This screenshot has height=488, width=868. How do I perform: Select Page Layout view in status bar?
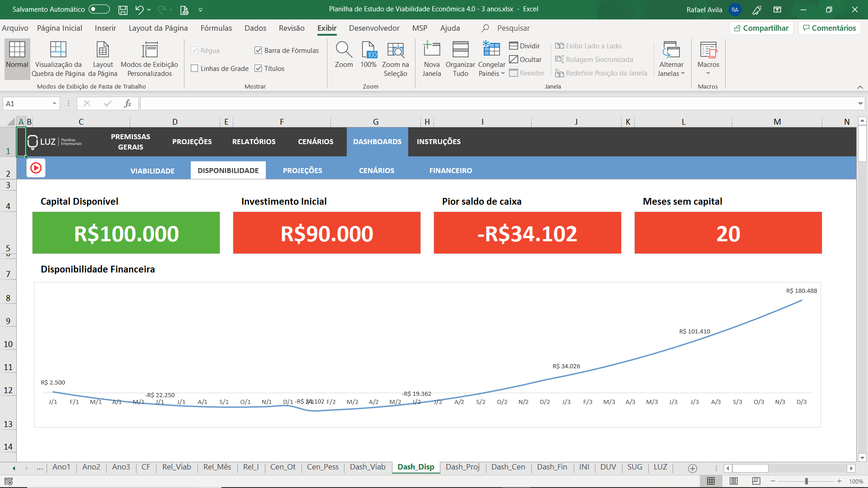tap(734, 481)
